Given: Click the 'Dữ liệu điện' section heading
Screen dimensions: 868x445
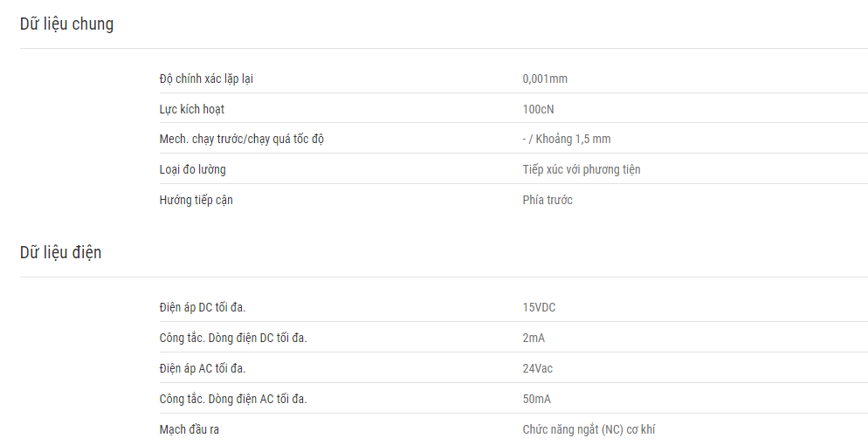Looking at the screenshot, I should pos(61,253).
